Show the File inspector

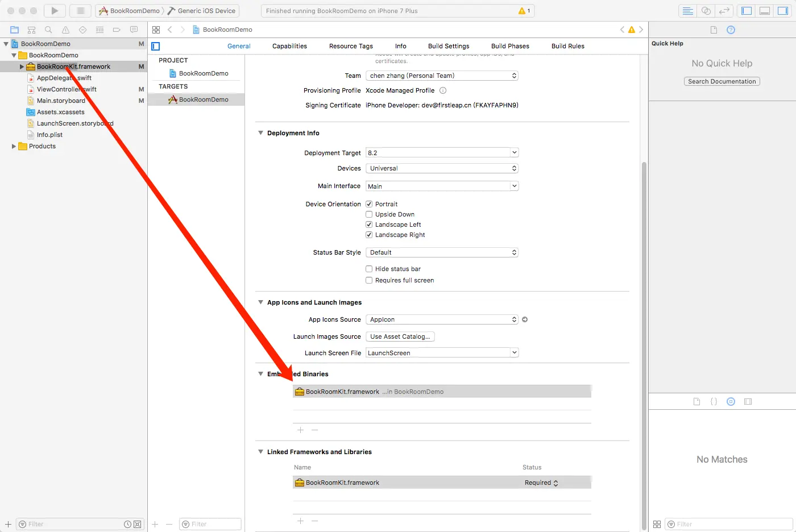click(x=714, y=30)
